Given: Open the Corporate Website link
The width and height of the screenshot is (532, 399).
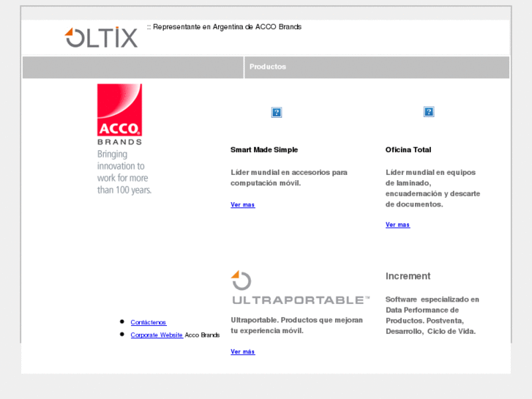Looking at the screenshot, I should click(157, 335).
